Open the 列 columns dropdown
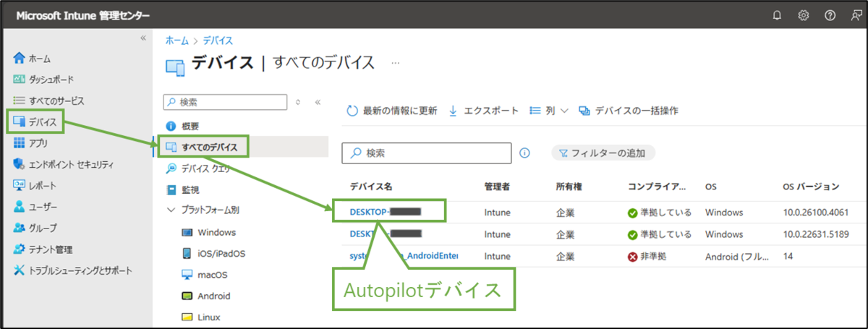Image resolution: width=868 pixels, height=329 pixels. tap(548, 111)
